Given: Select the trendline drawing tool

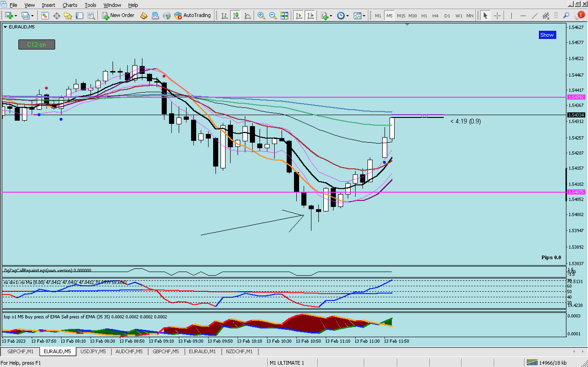Looking at the screenshot, I should pyautogui.click(x=534, y=16).
